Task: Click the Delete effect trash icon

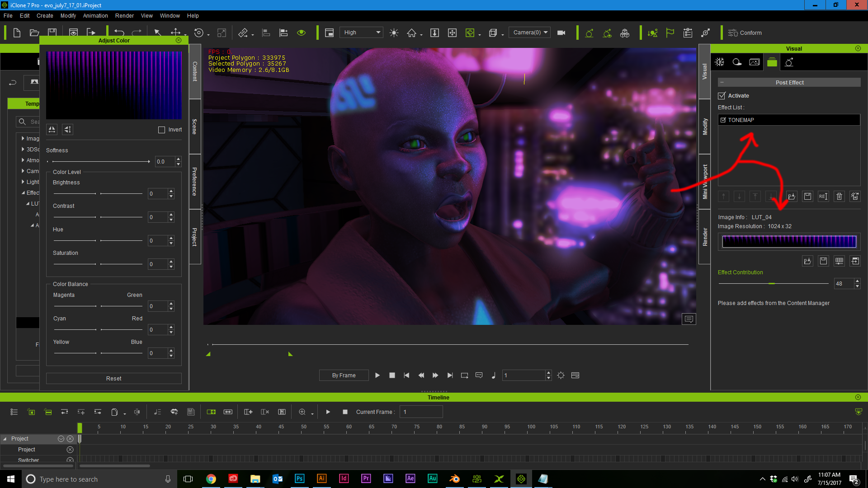Action: tap(840, 197)
